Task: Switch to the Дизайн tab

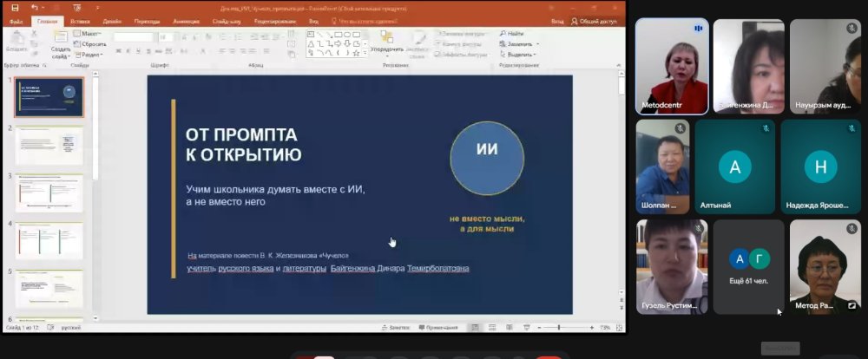Action: pos(112,21)
